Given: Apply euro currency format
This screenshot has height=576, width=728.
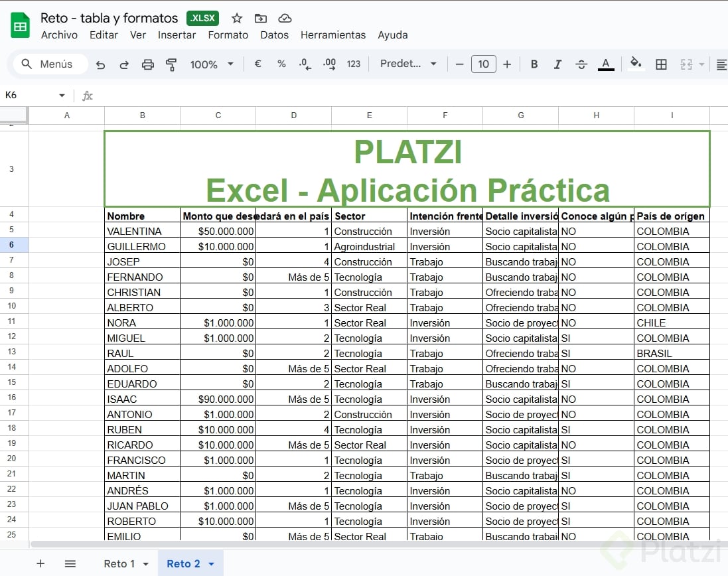Looking at the screenshot, I should click(x=257, y=64).
